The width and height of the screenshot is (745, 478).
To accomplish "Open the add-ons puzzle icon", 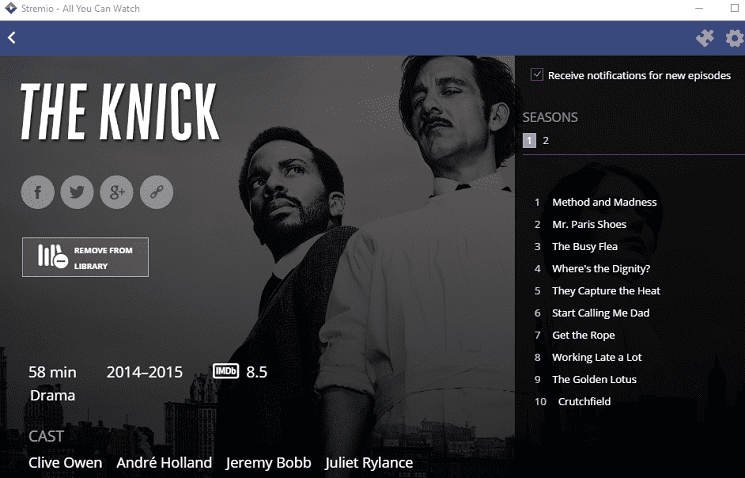I will coord(705,38).
